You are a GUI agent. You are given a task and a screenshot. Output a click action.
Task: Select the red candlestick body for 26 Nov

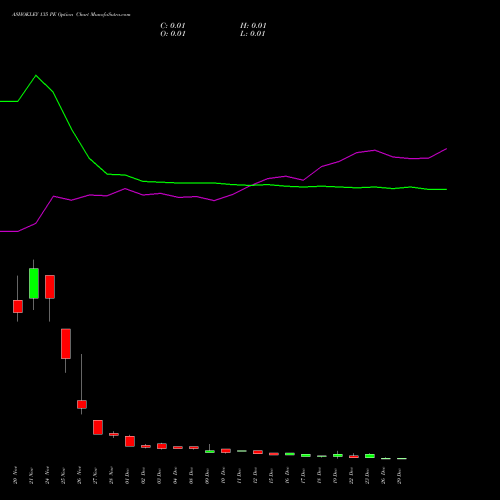82,404
